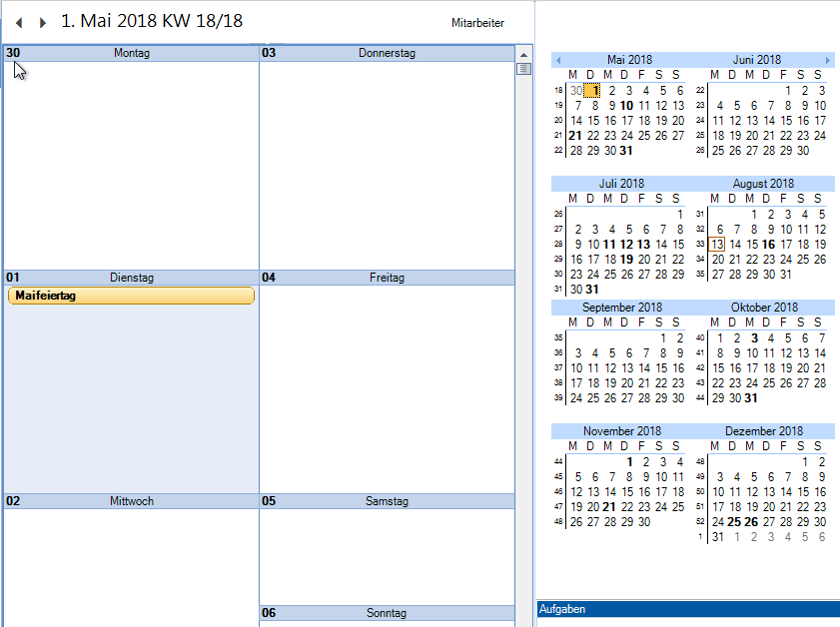Click forward arrow beside Juni 2018 mini calendar
The image size is (840, 627).
click(827, 61)
